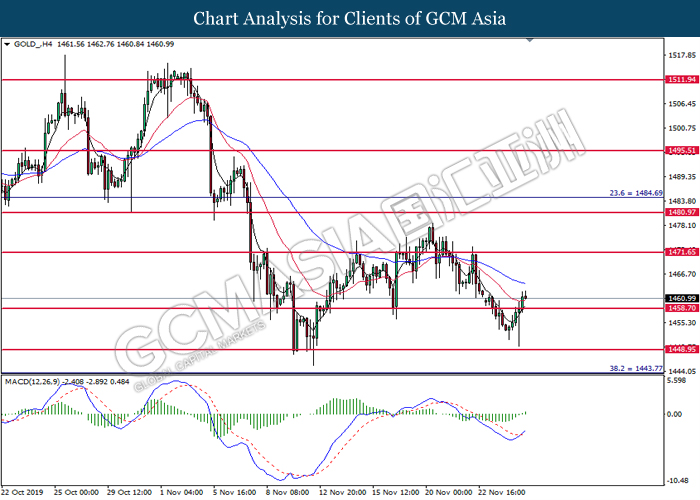
Task: Click the 29 Oct 12:00 time label
Action: [129, 492]
